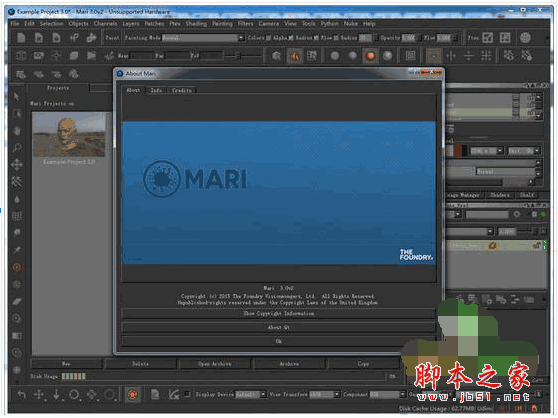
Task: Click the horizontal mirror line icon in the toolbar
Action: coord(469,56)
